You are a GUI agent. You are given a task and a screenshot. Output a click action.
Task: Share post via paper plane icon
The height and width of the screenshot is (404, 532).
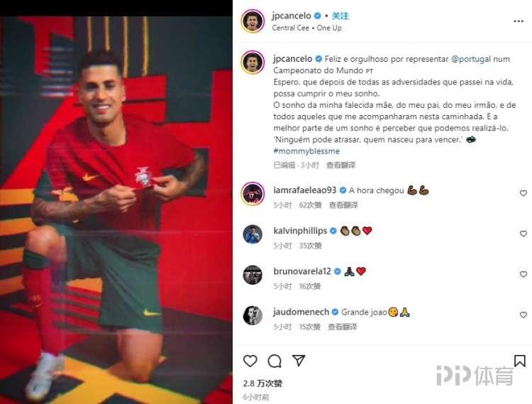[x=299, y=360]
